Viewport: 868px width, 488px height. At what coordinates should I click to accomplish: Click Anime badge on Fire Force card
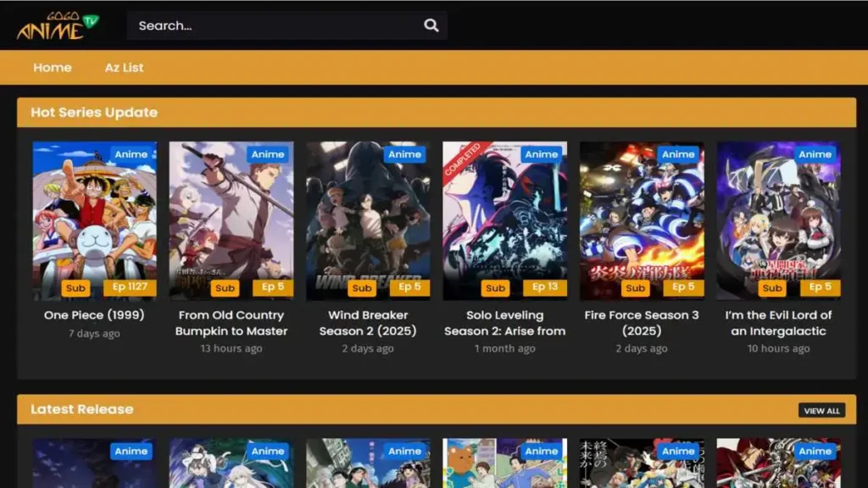click(678, 154)
